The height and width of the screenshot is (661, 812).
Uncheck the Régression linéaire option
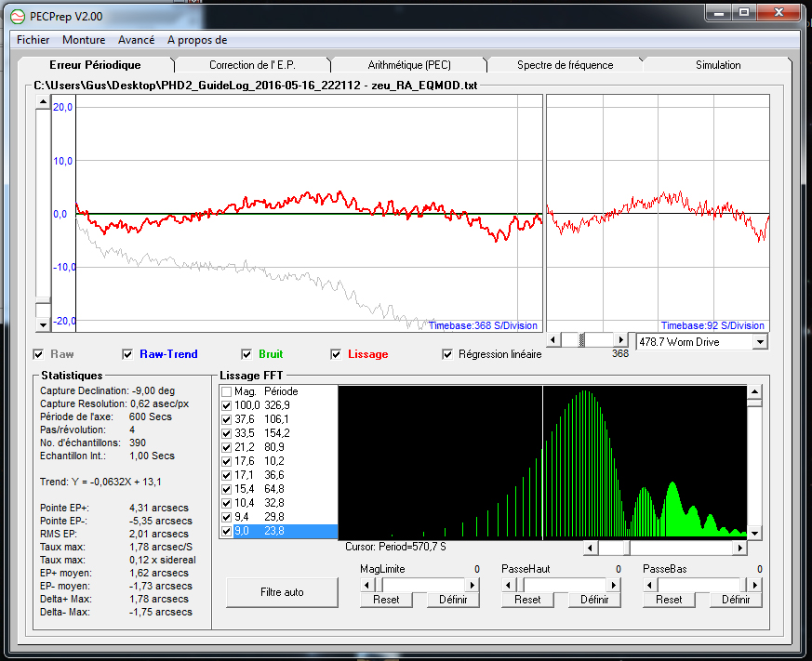point(447,354)
